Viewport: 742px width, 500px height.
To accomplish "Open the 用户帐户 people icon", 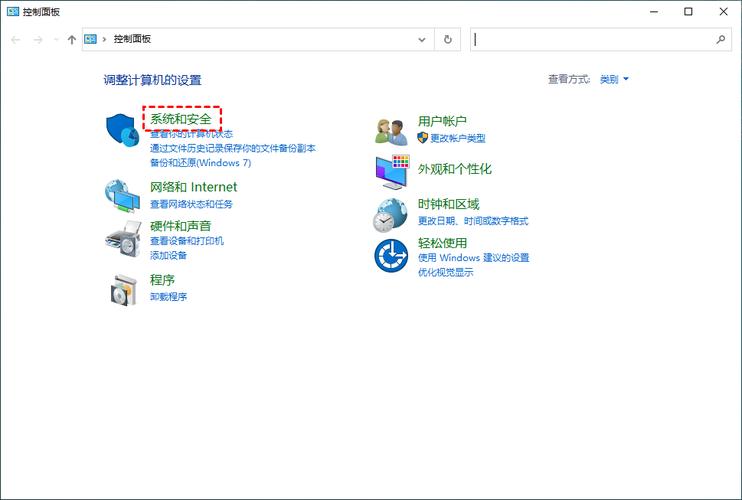I will (391, 132).
